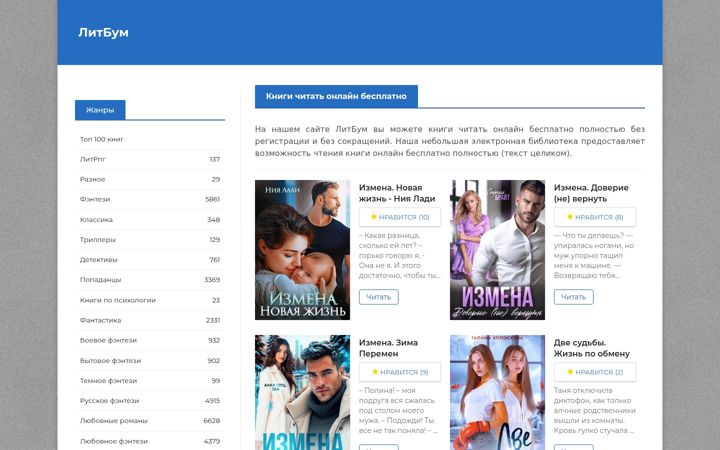Screen dimensions: 720x450
Task: Click excerpt starting "– Полина! – моя"
Action: [x=398, y=411]
